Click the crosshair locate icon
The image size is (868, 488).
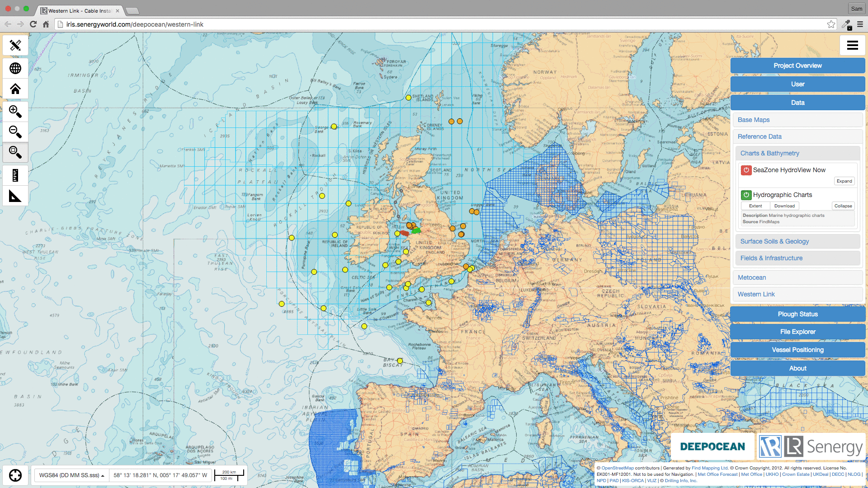tap(15, 475)
